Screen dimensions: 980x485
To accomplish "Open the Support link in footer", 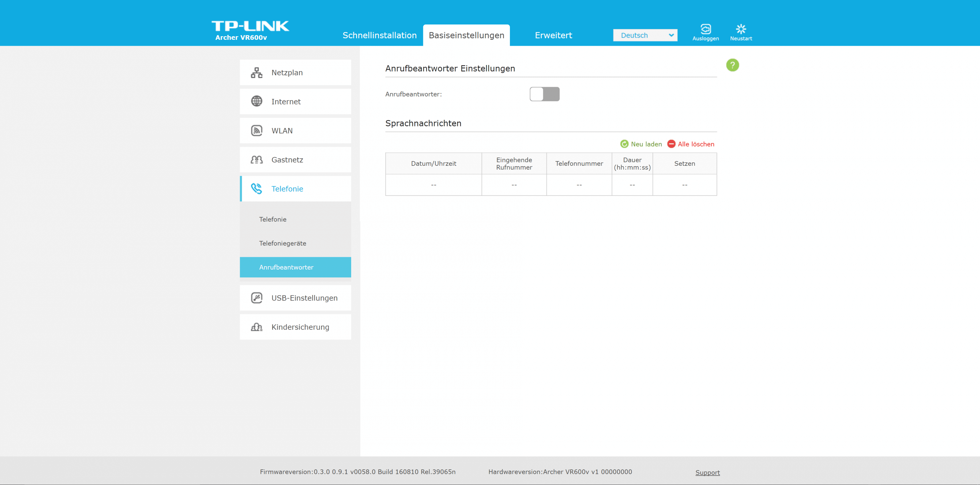I will coord(707,473).
